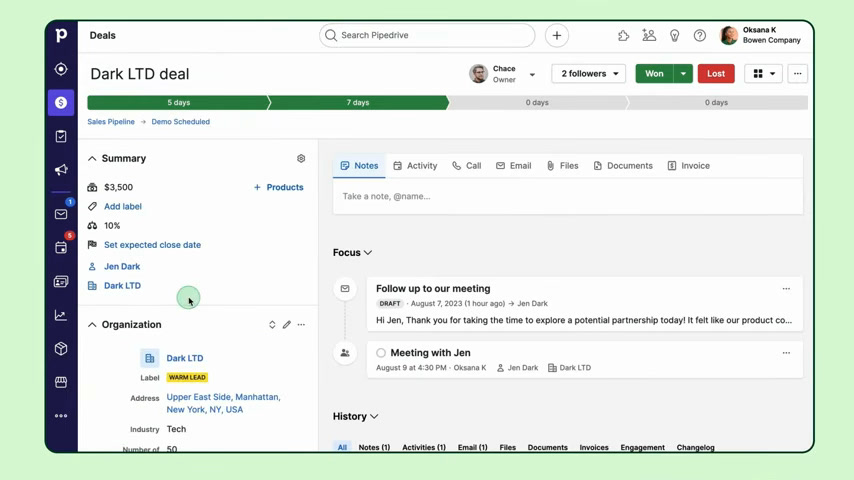The image size is (854, 480).
Task: Open the grid layout view dropdown
Action: (763, 74)
